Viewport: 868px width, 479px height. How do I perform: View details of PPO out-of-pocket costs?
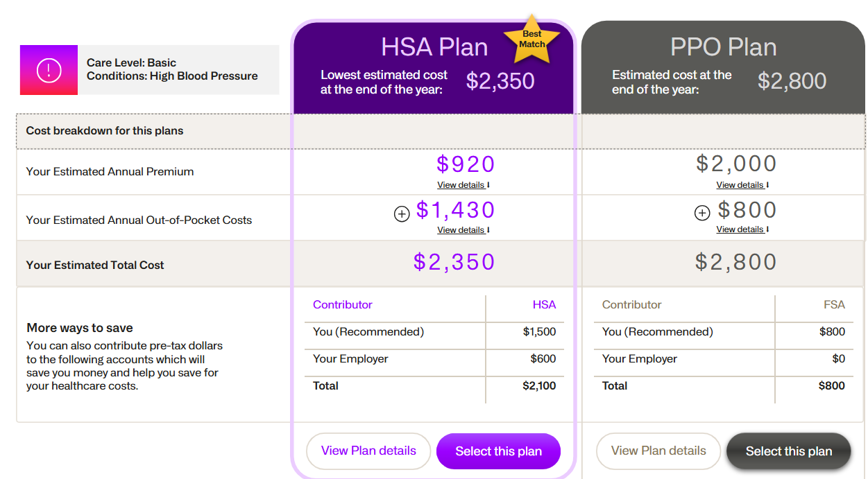click(742, 229)
